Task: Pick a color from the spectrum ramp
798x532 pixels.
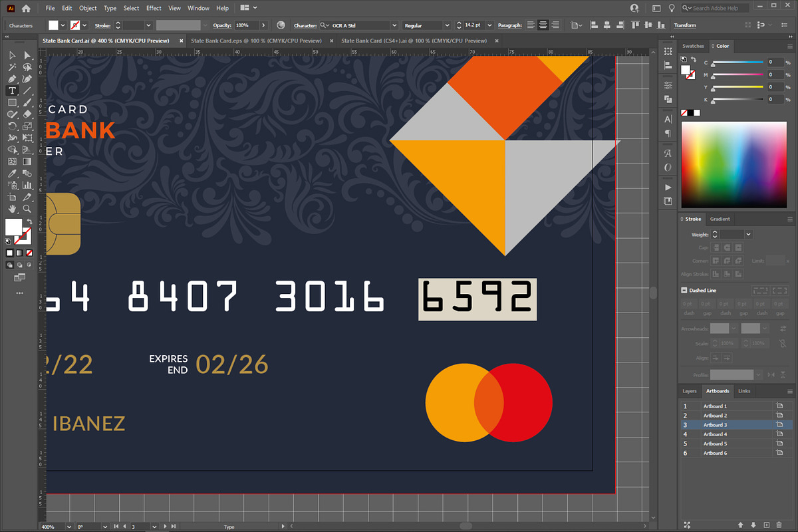Action: click(x=733, y=165)
